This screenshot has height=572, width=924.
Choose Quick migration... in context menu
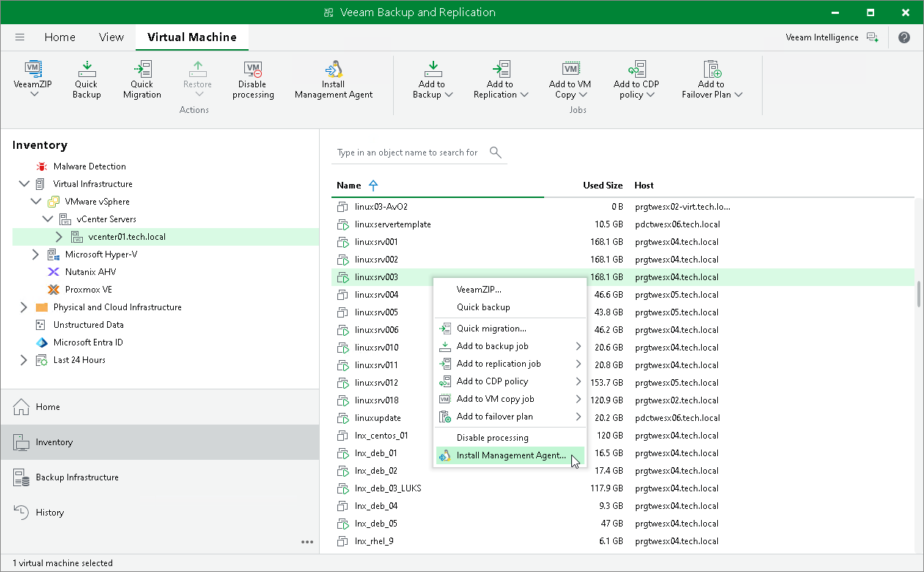(x=510, y=329)
